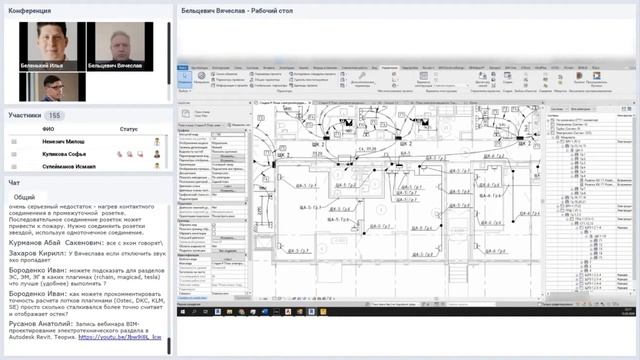
Task: Open the youtu.be webinar link in chat
Action: click(x=120, y=337)
